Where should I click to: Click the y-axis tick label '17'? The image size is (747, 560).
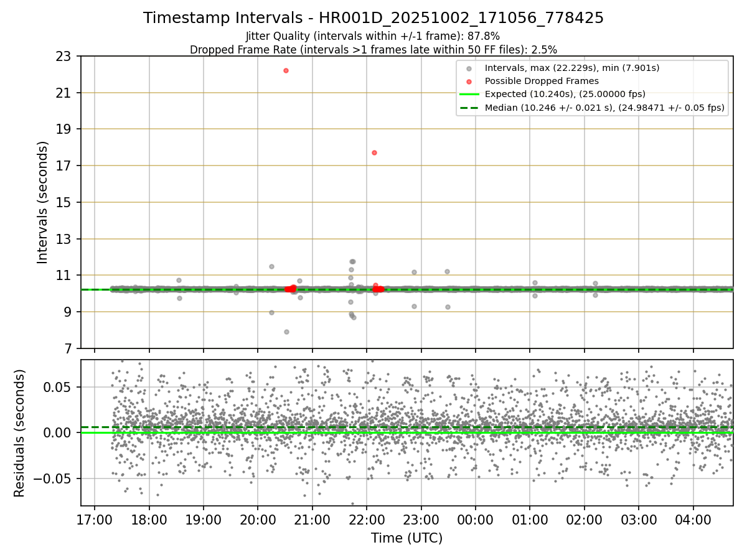[x=64, y=166]
